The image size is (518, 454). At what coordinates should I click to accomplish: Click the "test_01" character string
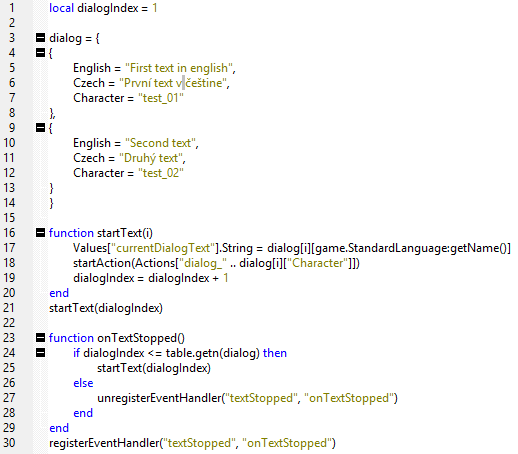coord(161,98)
